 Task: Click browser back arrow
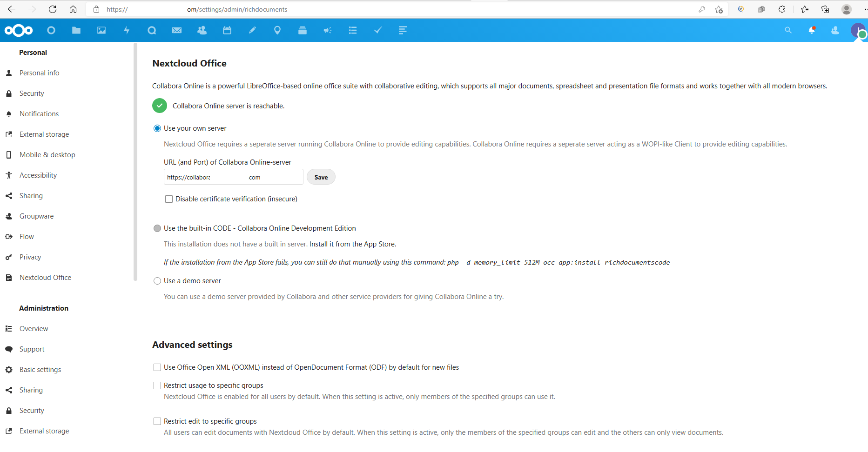(12, 9)
